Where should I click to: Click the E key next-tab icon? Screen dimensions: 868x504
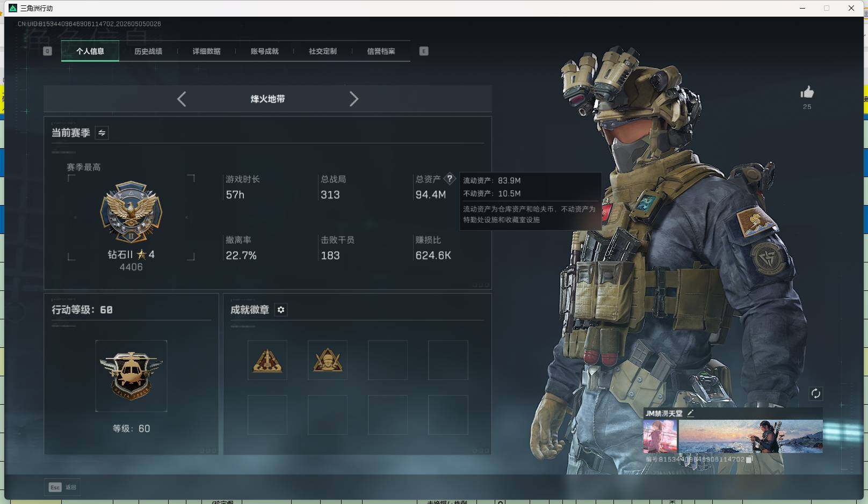pos(424,51)
